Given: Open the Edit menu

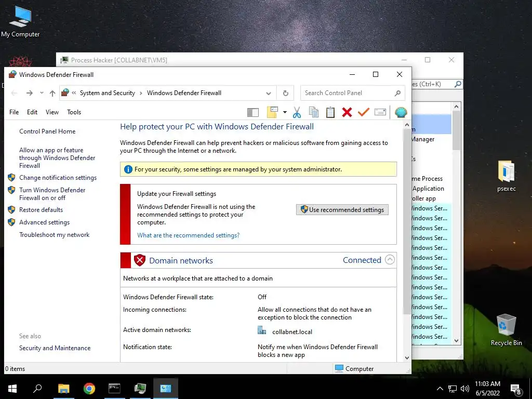Looking at the screenshot, I should pyautogui.click(x=32, y=112).
